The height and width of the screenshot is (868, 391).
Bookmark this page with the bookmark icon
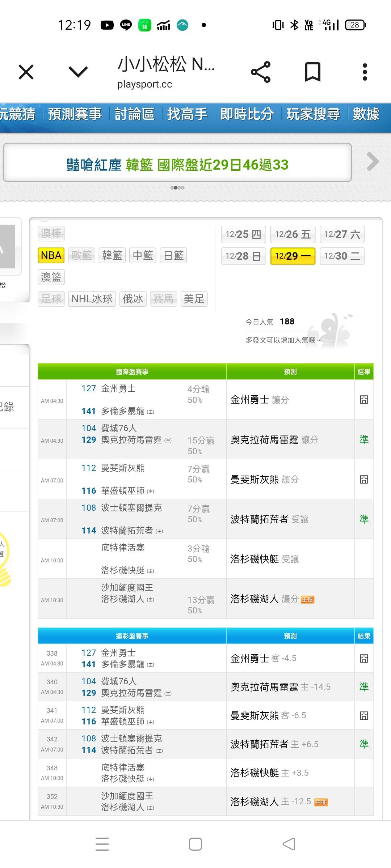[312, 72]
